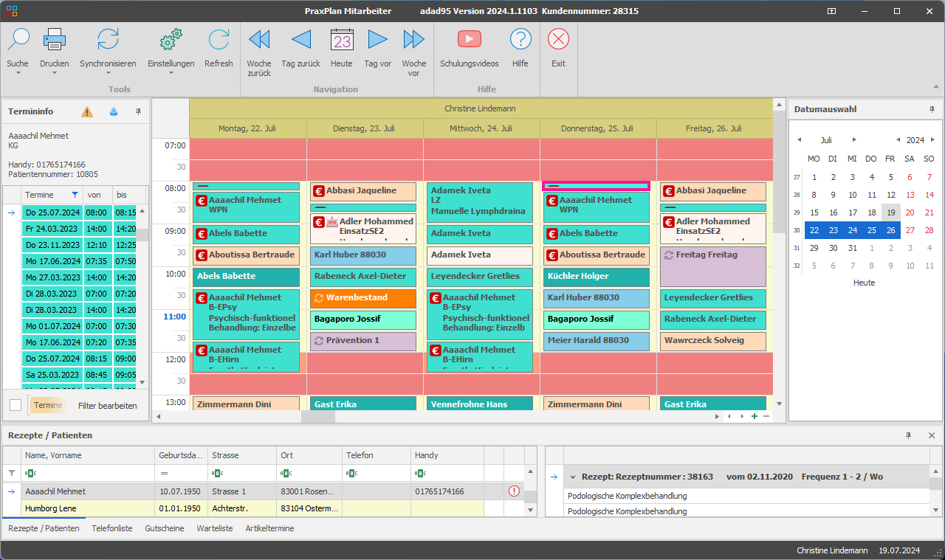Click filter icon in Termine column header

[x=75, y=195]
